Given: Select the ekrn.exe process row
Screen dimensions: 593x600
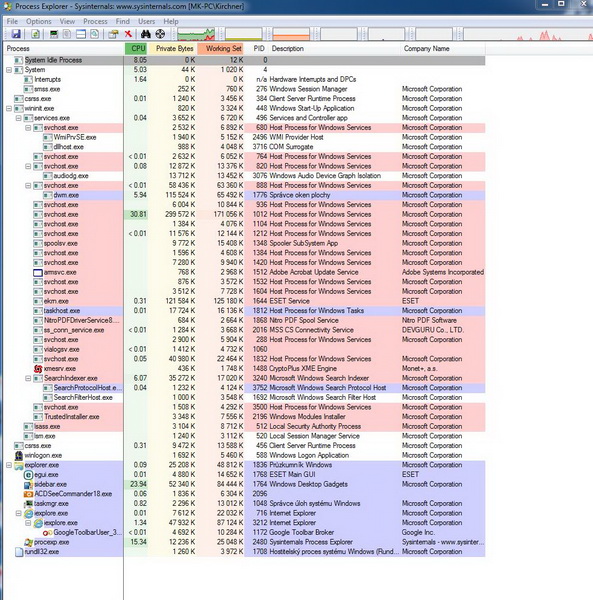Looking at the screenshot, I should point(244,301).
